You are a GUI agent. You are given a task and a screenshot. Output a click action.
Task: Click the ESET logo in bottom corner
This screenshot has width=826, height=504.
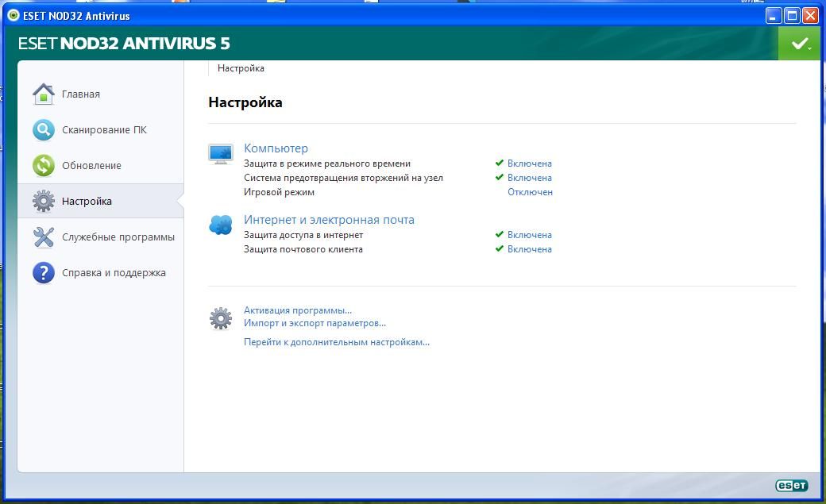point(791,486)
